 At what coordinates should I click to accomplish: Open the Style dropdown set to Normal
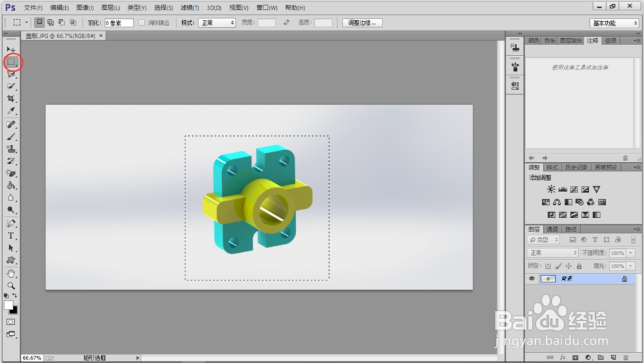(217, 23)
